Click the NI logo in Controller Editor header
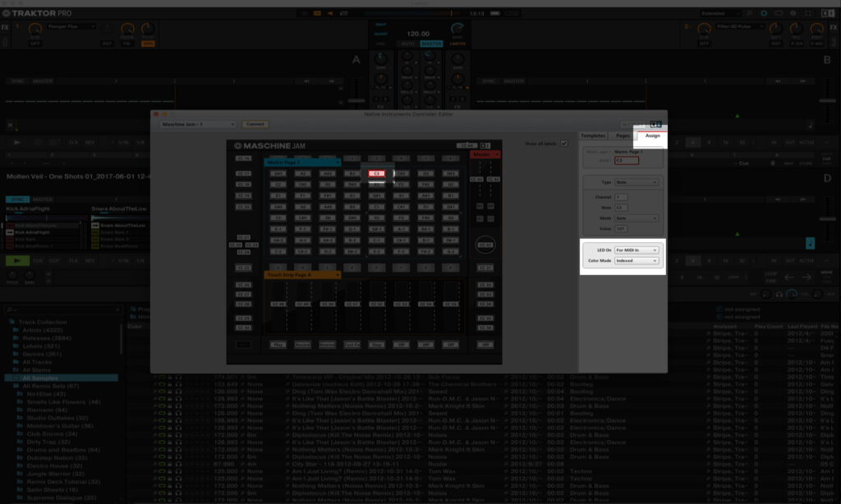This screenshot has height=504, width=841. [655, 124]
